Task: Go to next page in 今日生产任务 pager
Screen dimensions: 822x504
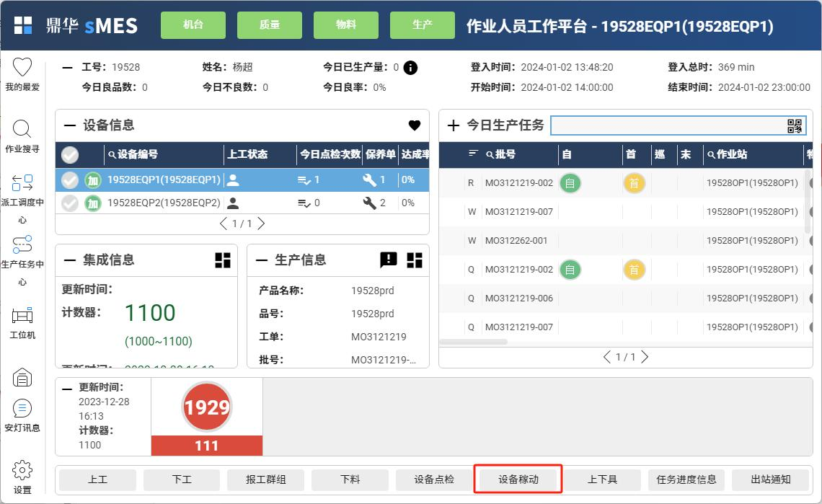Action: (645, 357)
